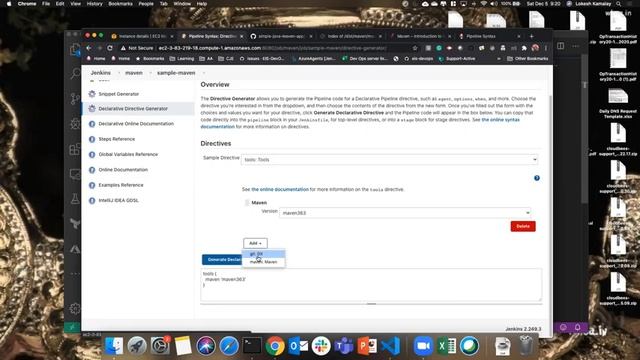Switch to the Maven Introduction tab
The height and width of the screenshot is (360, 640).
click(419, 36)
